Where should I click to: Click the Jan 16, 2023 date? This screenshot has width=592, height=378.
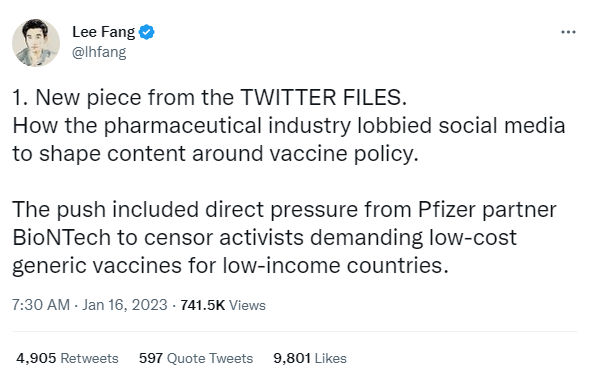(x=125, y=305)
